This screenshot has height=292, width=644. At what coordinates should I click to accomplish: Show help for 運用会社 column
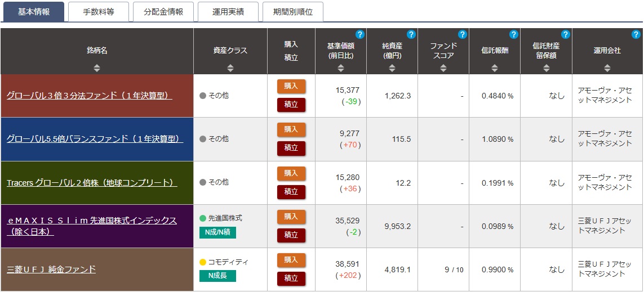[637, 34]
